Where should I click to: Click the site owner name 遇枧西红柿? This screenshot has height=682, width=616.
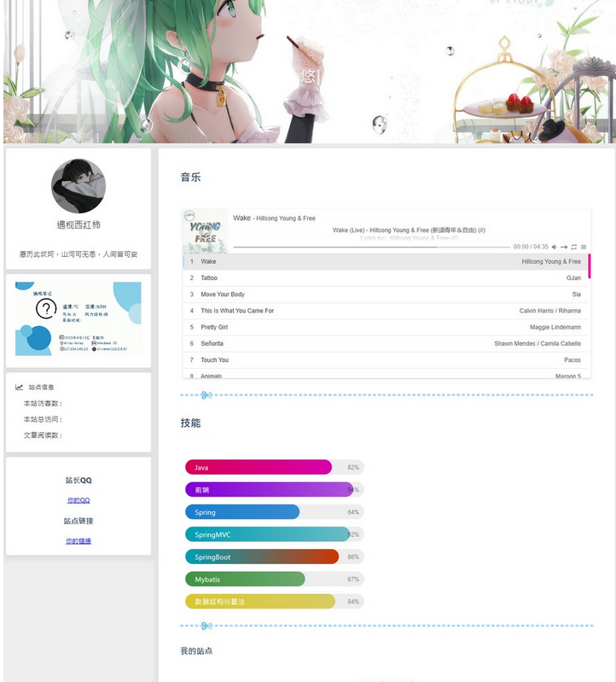(78, 224)
